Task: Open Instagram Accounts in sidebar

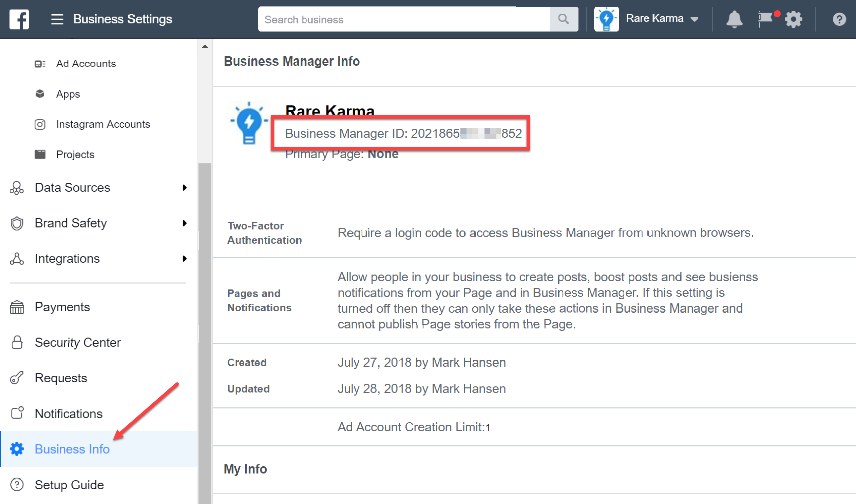Action: (x=103, y=124)
